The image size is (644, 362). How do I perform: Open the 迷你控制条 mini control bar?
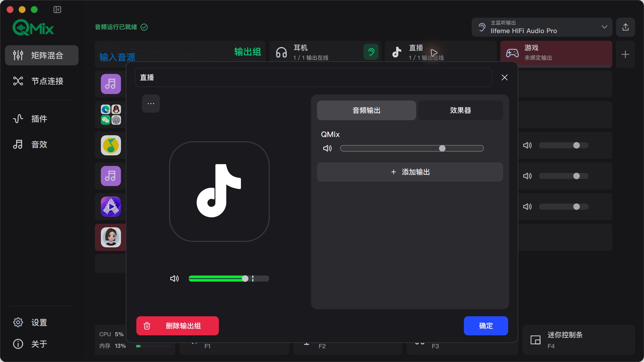579,340
